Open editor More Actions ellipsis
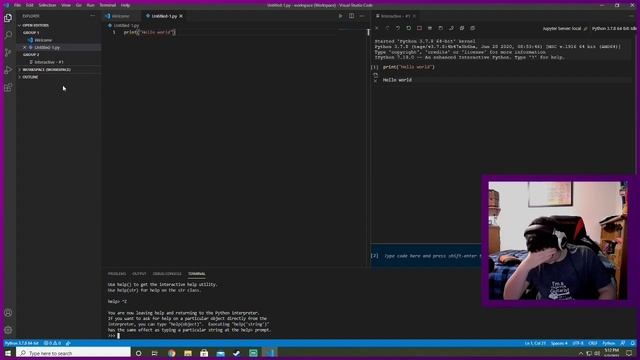The image size is (640, 360). (362, 16)
